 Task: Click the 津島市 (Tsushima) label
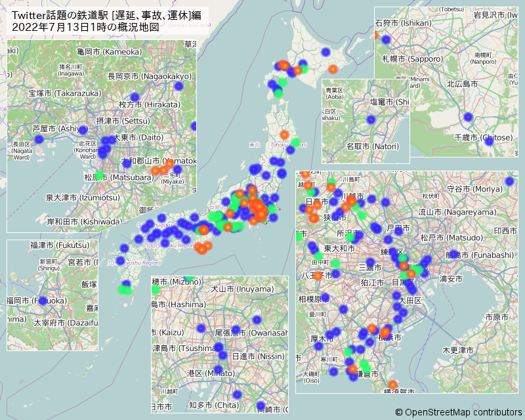(184, 348)
